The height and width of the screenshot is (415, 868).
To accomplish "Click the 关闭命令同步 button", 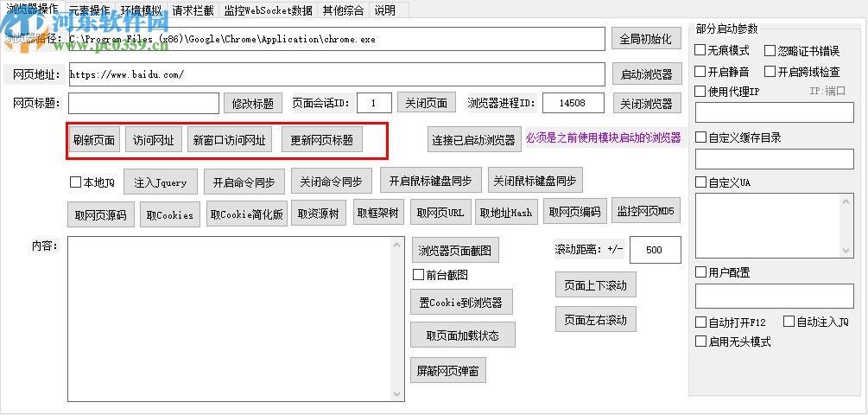I will pos(331,182).
